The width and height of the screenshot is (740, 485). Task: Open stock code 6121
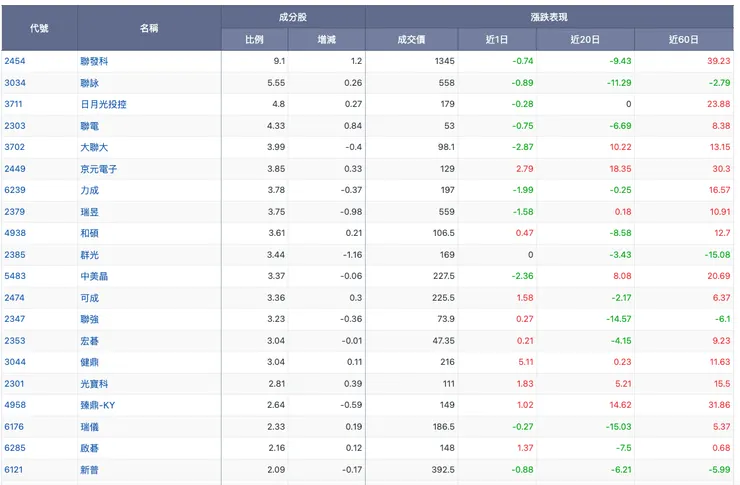[x=13, y=469]
